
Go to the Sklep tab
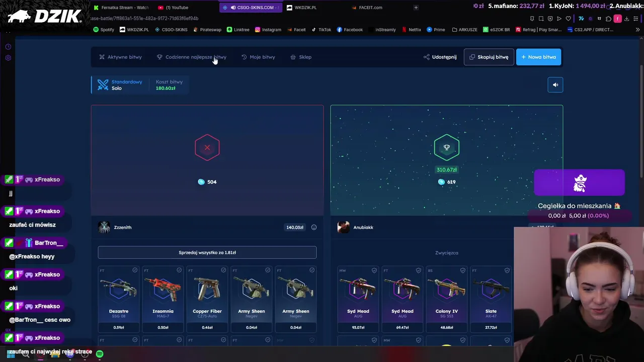pyautogui.click(x=301, y=57)
